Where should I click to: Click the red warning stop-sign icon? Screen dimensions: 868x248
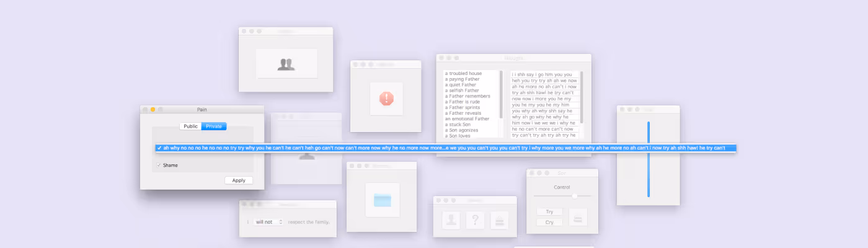pyautogui.click(x=386, y=98)
